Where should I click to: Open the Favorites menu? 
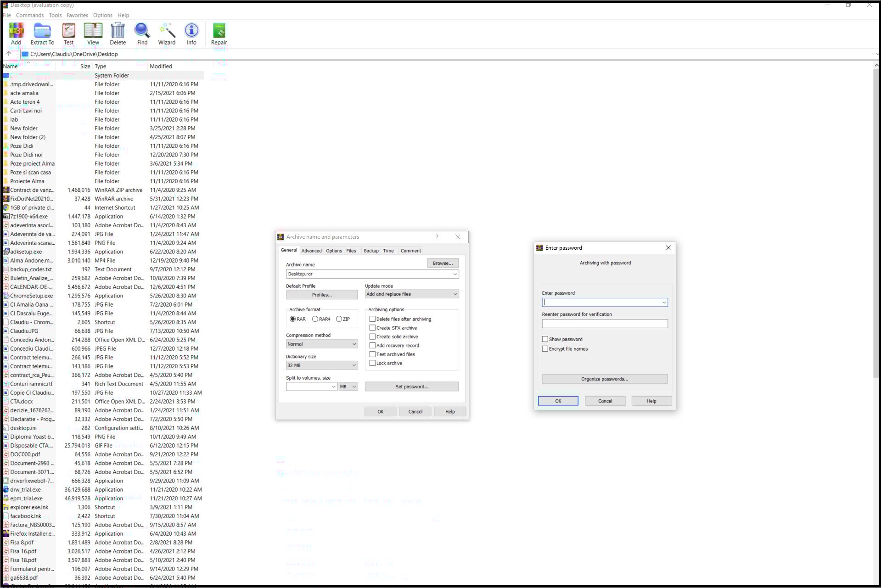click(x=77, y=15)
